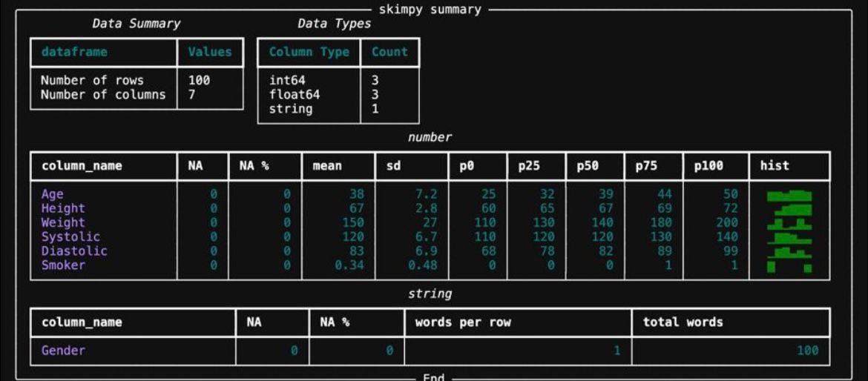Click the 'skimpy summary' title text
Screen dimensions: 868x381
tap(430, 10)
